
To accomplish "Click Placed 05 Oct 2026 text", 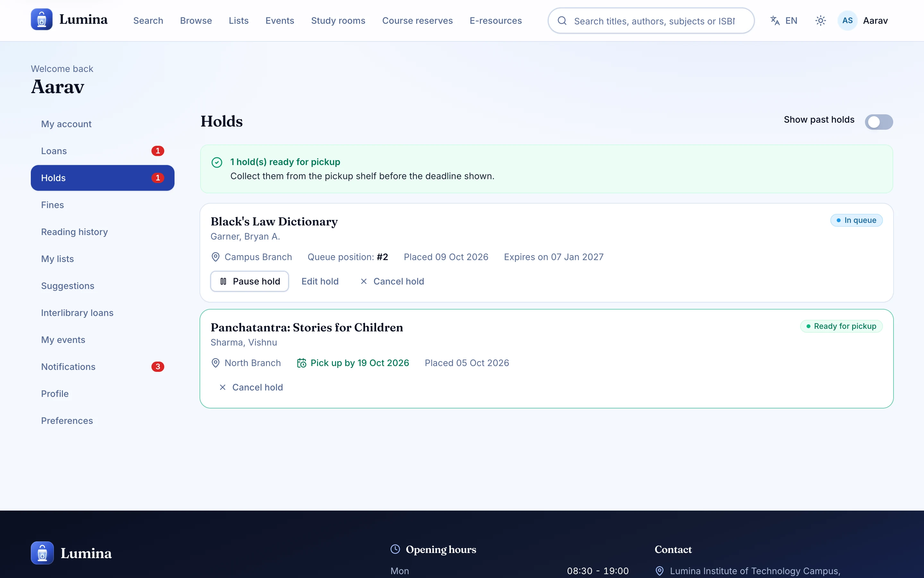I will pyautogui.click(x=467, y=363).
